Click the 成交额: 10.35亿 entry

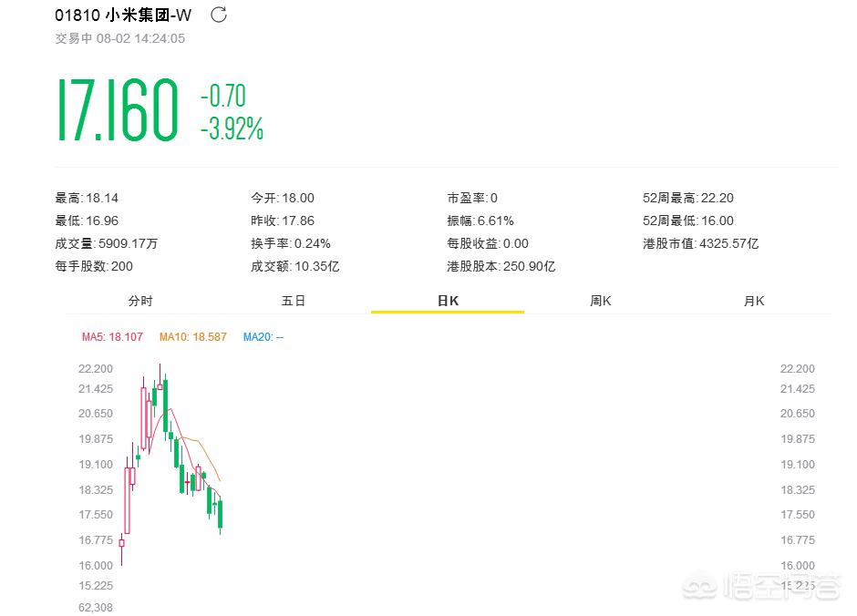click(295, 266)
